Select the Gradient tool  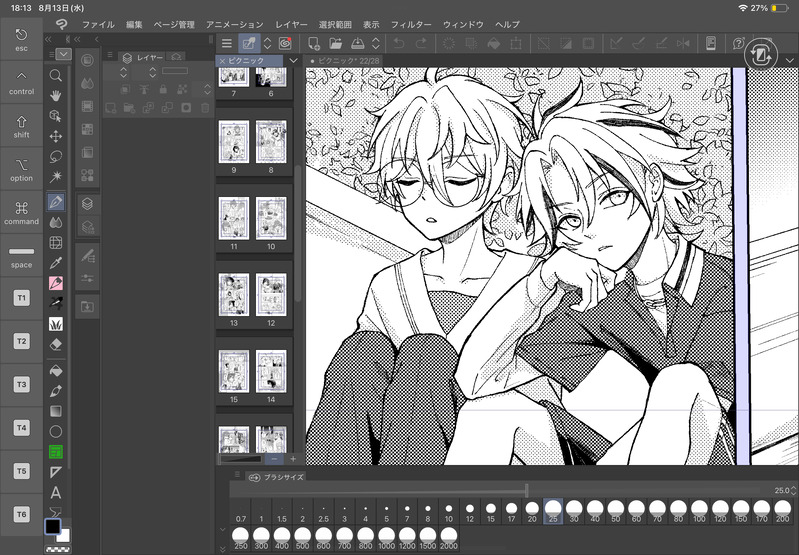(x=56, y=411)
